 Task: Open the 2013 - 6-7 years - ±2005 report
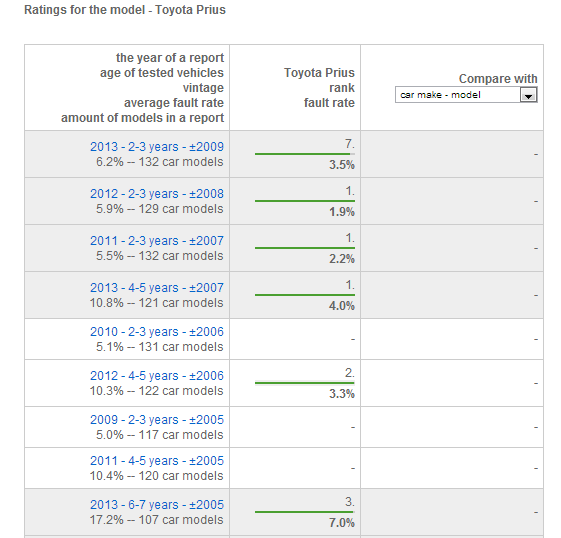point(157,505)
